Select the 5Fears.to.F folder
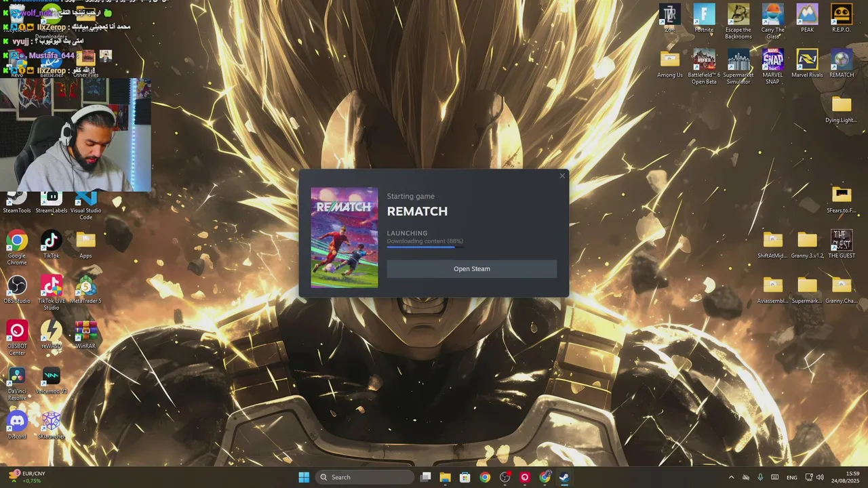Viewport: 868px width, 488px height. (x=842, y=199)
